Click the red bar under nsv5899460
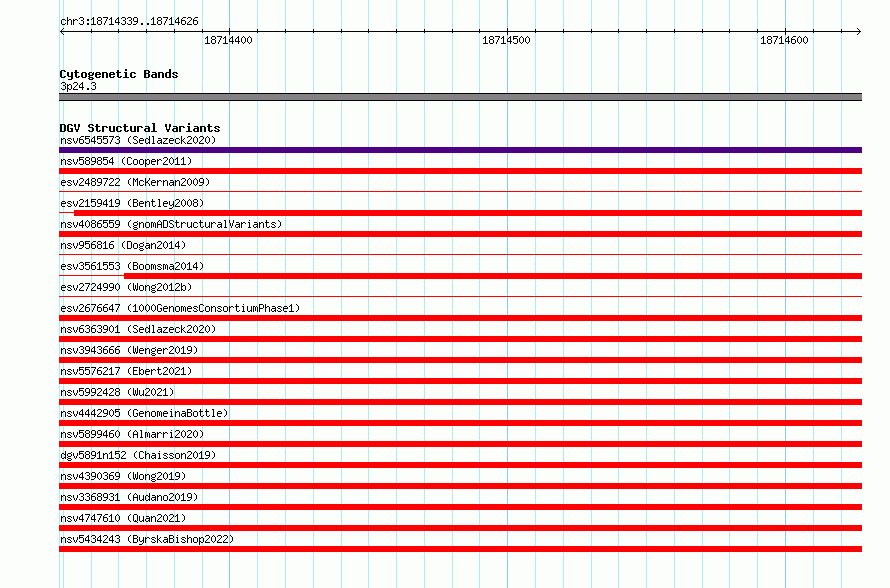This screenshot has height=588, width=890. (460, 444)
